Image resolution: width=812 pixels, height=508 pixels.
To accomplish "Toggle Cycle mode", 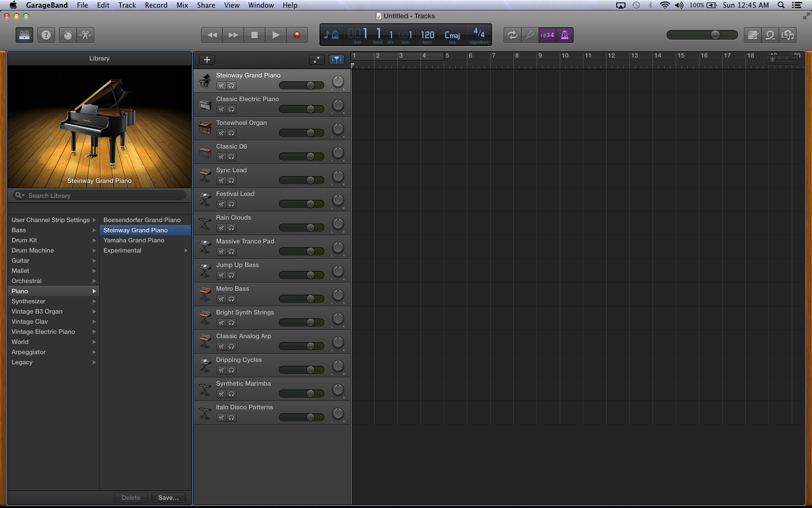I will coord(512,35).
